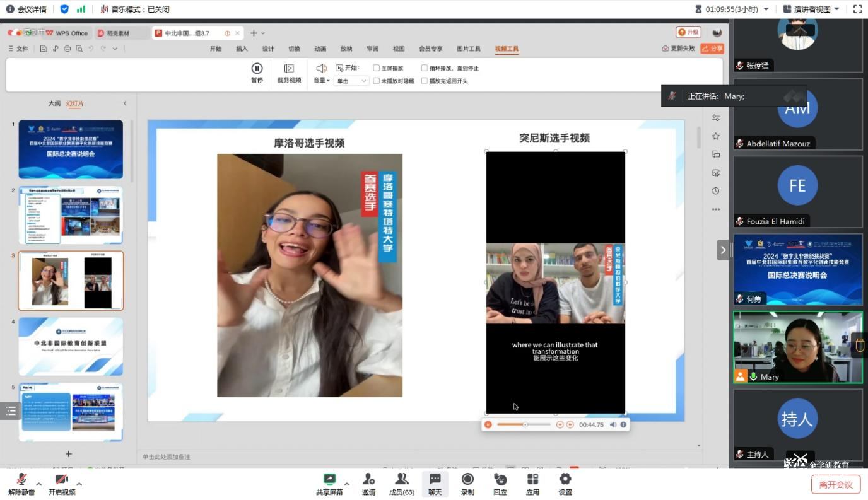The width and height of the screenshot is (868, 500).
Task: Open the 插入 ribbon tab
Action: click(242, 49)
